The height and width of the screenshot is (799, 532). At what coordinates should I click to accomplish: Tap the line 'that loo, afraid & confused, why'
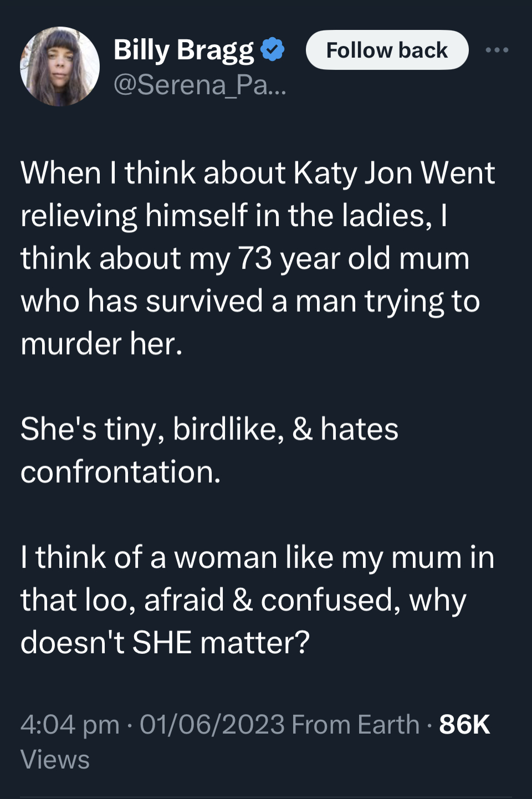click(x=243, y=600)
